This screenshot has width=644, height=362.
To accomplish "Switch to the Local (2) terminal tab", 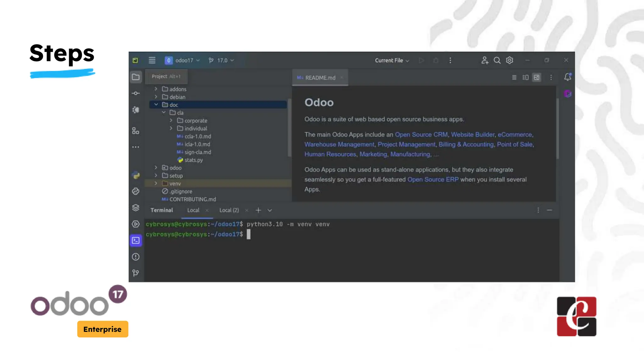I will coord(229,210).
